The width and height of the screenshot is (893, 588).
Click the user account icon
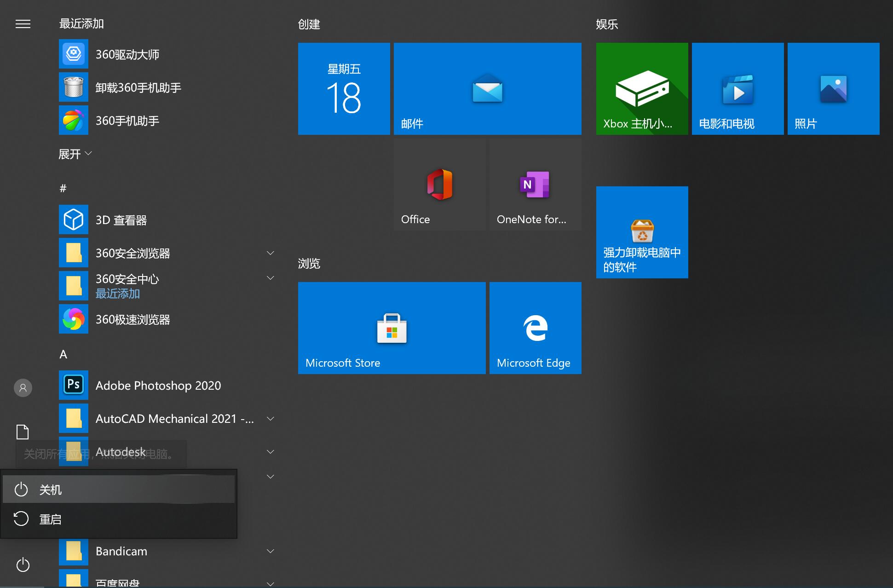pos(23,388)
